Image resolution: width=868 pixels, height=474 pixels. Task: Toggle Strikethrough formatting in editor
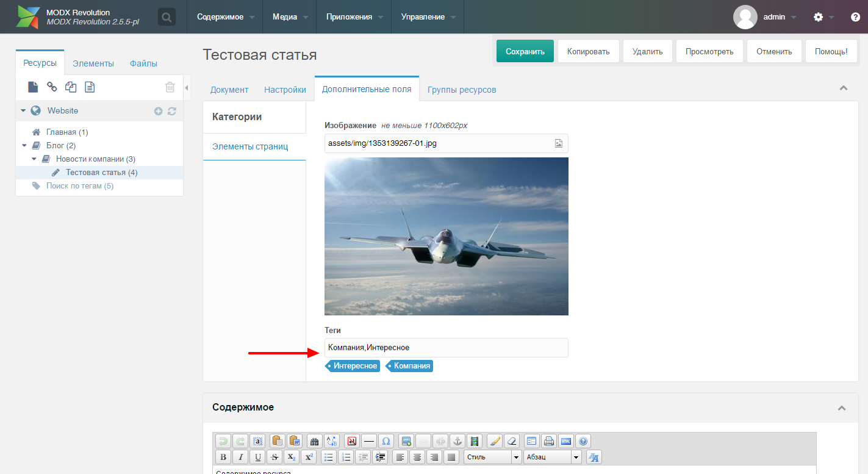274,457
